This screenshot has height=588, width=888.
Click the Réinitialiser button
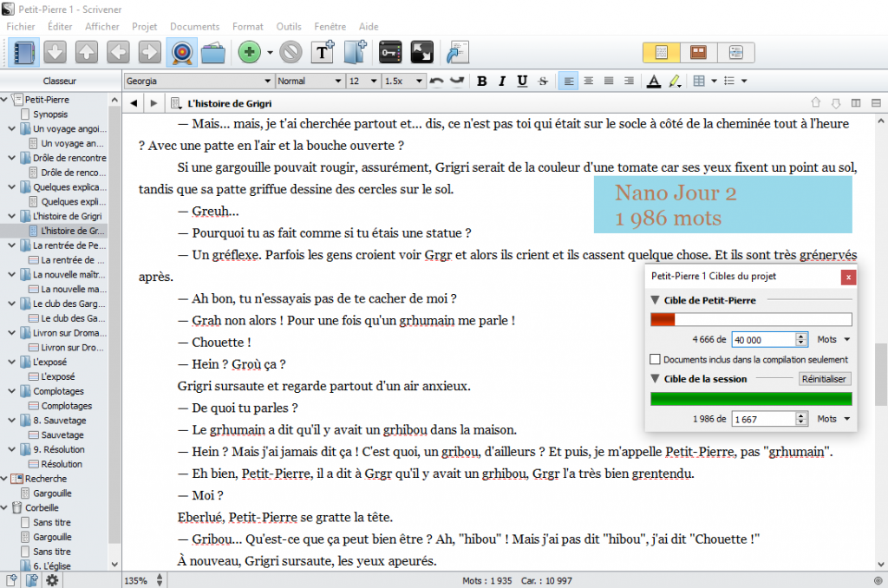tap(824, 378)
